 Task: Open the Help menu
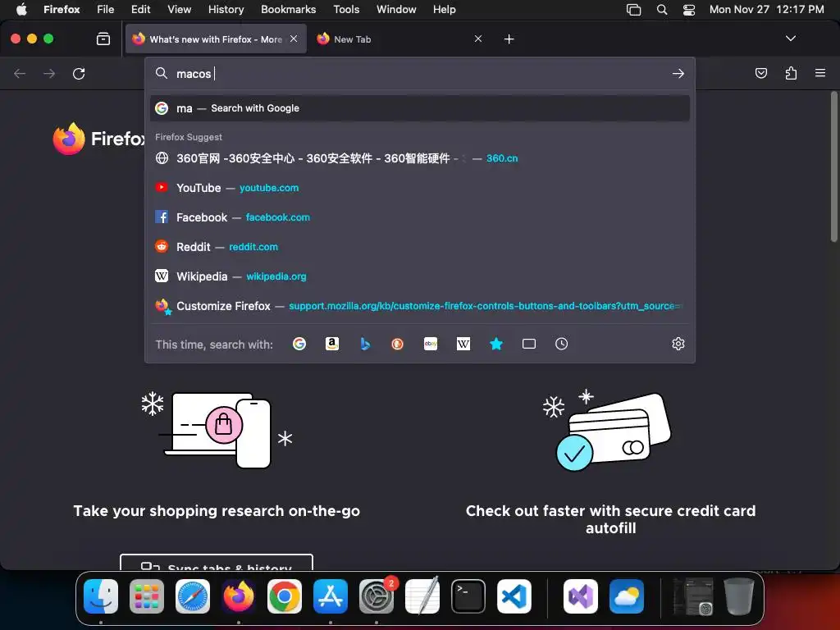point(444,9)
